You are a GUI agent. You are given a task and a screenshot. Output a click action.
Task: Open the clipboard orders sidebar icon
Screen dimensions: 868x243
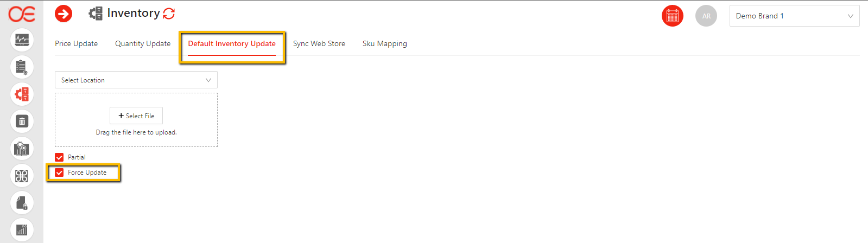tap(22, 67)
